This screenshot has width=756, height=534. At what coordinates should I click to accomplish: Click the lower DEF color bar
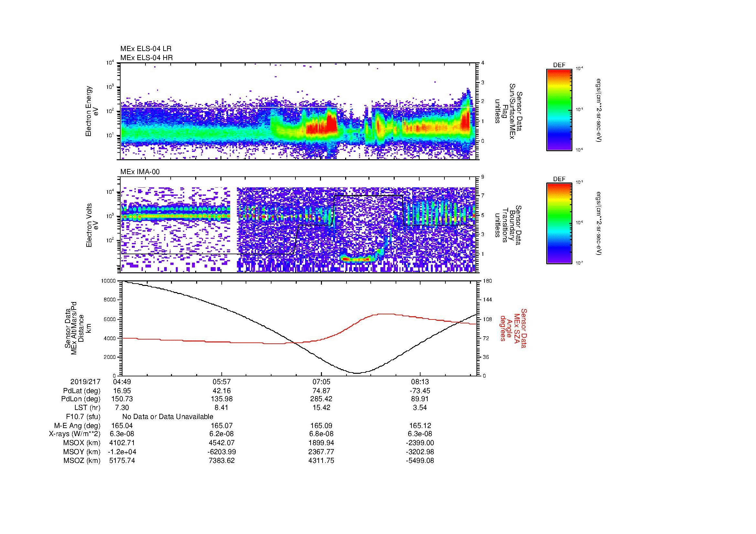559,224
